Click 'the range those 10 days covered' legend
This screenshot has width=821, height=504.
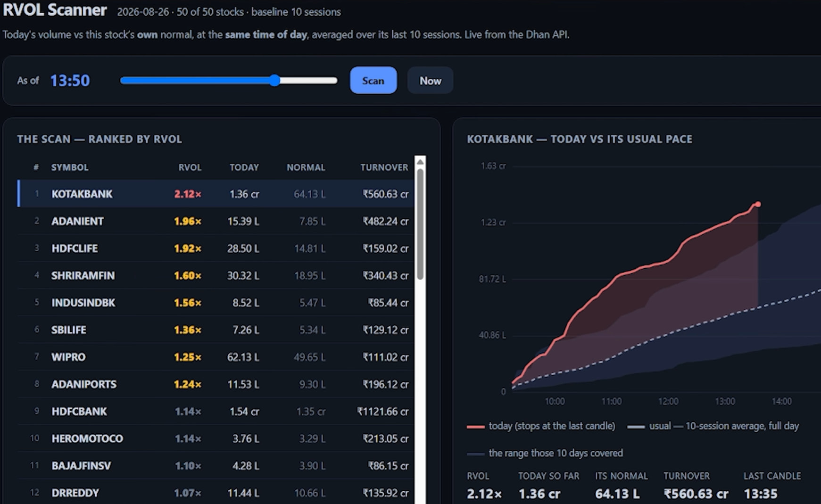click(x=545, y=453)
